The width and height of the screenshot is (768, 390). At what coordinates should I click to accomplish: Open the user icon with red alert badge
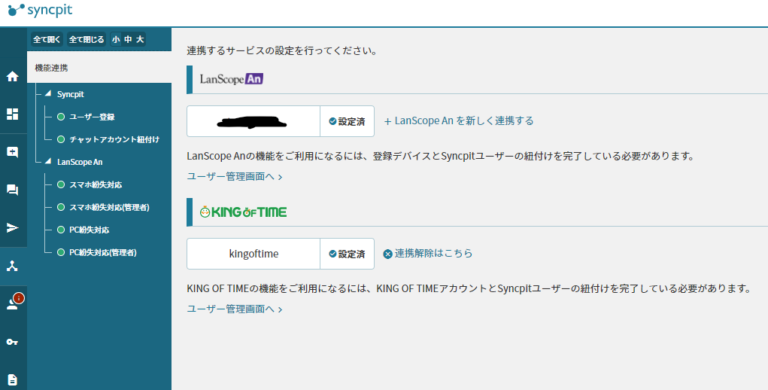pos(14,302)
